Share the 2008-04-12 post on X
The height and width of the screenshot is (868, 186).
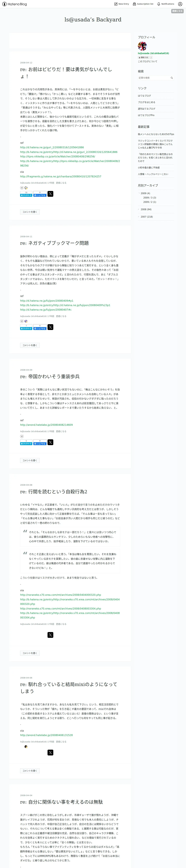[x=50, y=194]
